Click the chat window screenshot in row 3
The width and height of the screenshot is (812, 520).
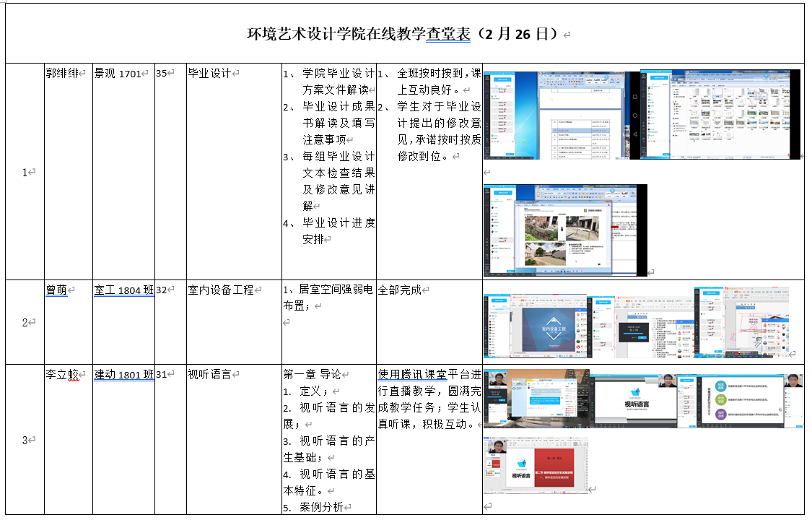pyautogui.click(x=536, y=399)
